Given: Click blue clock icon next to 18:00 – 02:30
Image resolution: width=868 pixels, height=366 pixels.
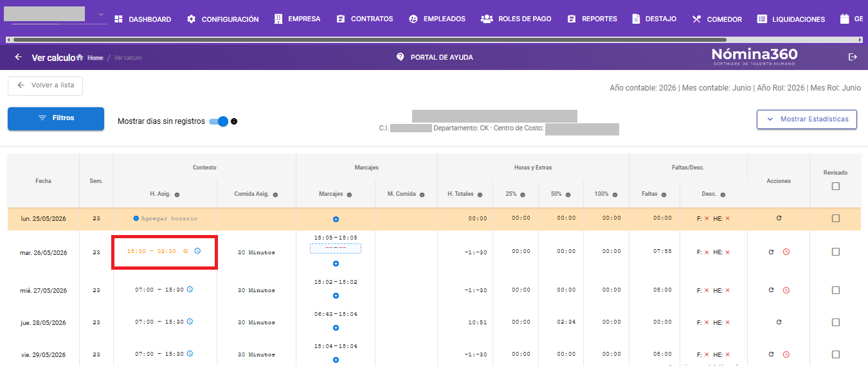Looking at the screenshot, I should (x=197, y=251).
